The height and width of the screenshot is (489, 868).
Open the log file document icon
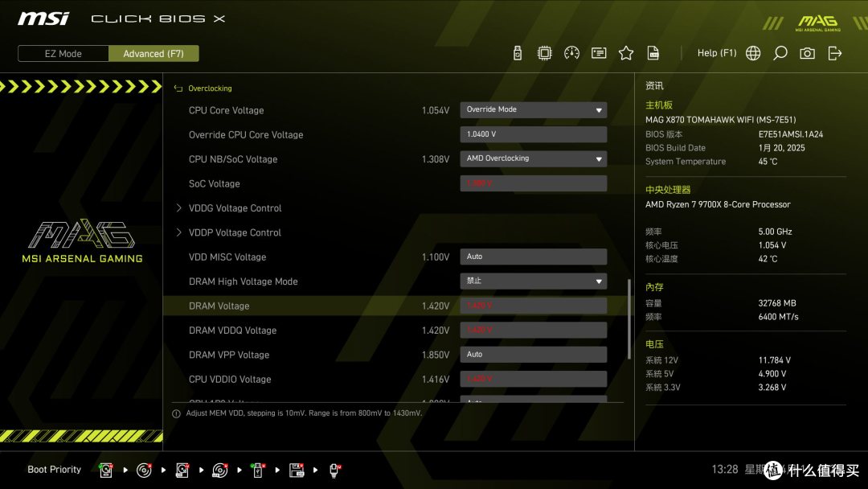click(653, 53)
